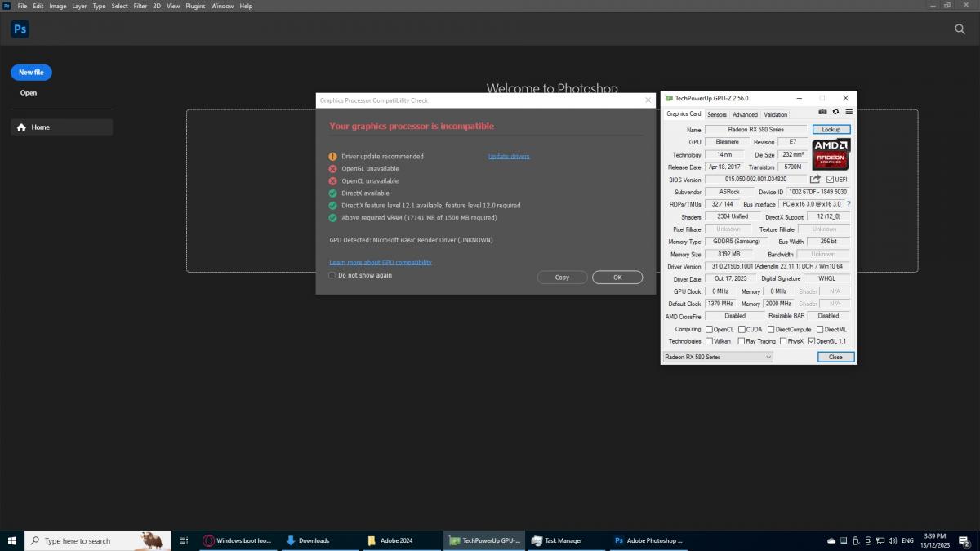
Task: Open the Type menu
Action: tap(99, 6)
